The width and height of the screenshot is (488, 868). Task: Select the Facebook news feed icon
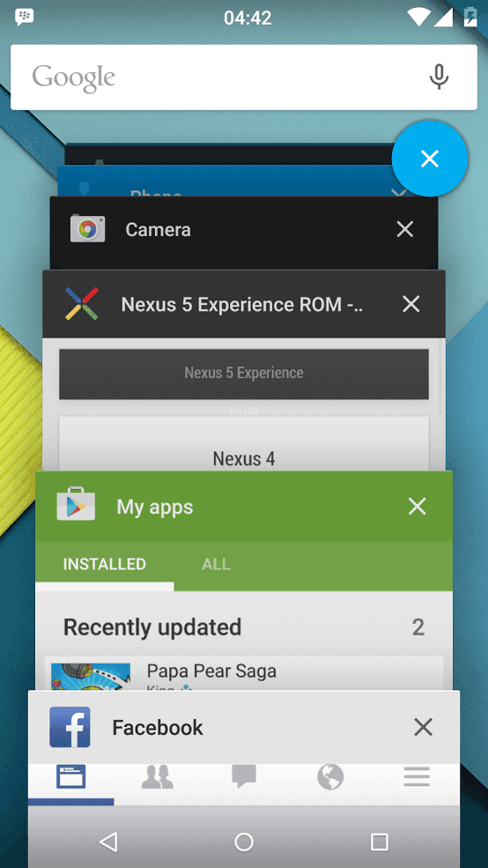(70, 776)
